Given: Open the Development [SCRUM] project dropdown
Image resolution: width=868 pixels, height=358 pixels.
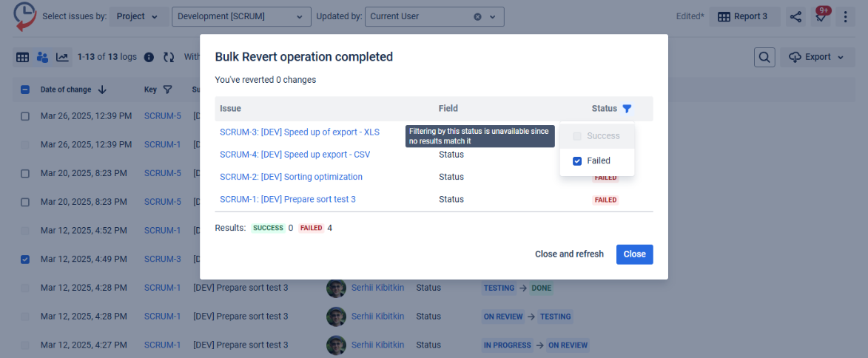Looking at the screenshot, I should (x=241, y=16).
